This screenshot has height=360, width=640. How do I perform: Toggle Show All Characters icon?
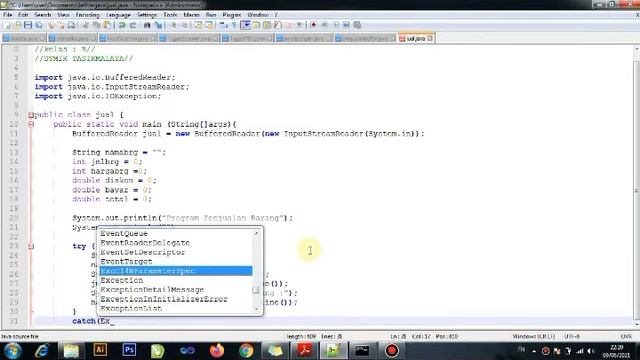(x=234, y=25)
